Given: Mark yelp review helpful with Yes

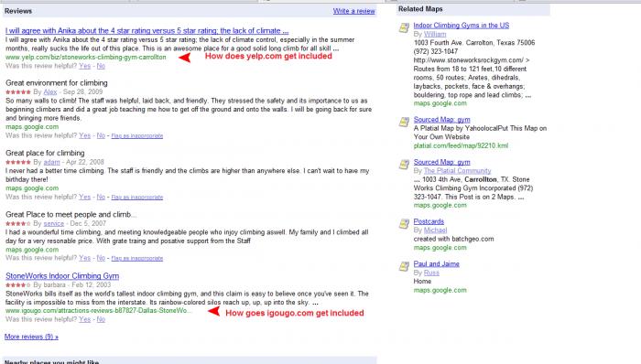Looking at the screenshot, I should [84, 66].
